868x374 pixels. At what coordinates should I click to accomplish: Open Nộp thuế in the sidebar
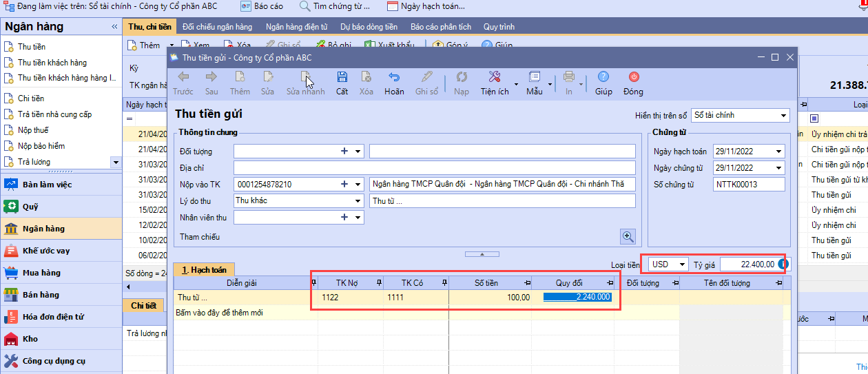[x=33, y=130]
